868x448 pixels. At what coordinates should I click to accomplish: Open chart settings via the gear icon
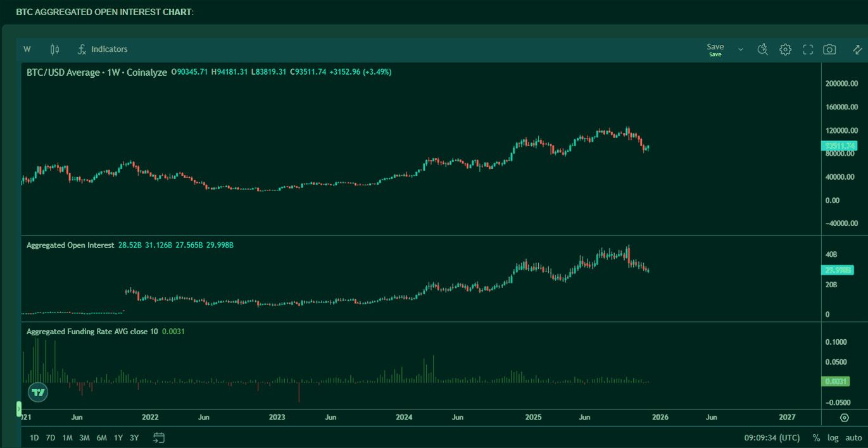click(785, 49)
